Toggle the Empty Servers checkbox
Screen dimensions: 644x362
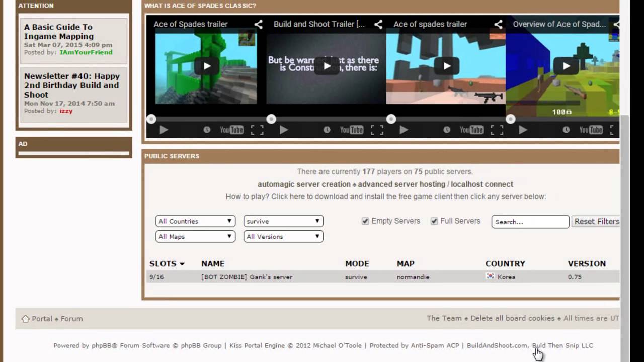(x=365, y=221)
